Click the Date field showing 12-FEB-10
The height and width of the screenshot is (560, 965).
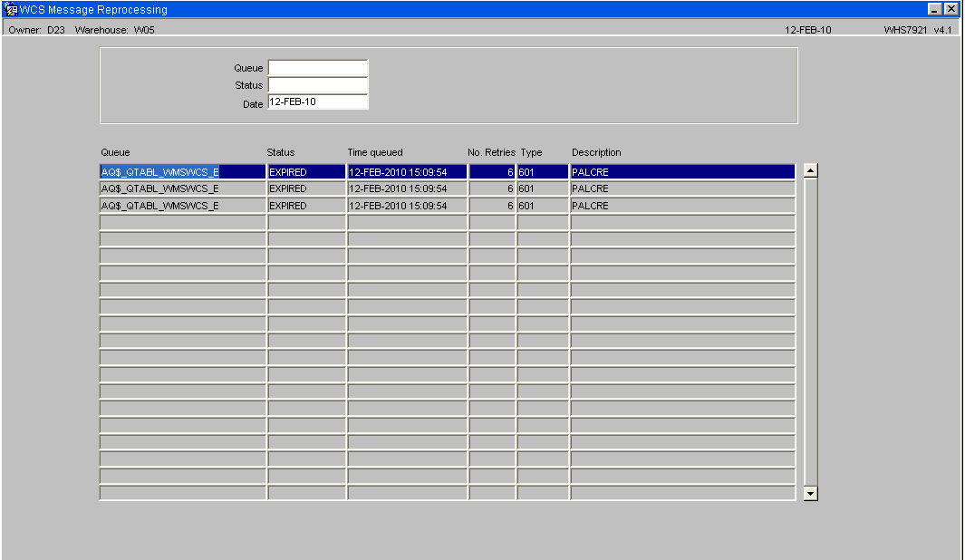[318, 102]
